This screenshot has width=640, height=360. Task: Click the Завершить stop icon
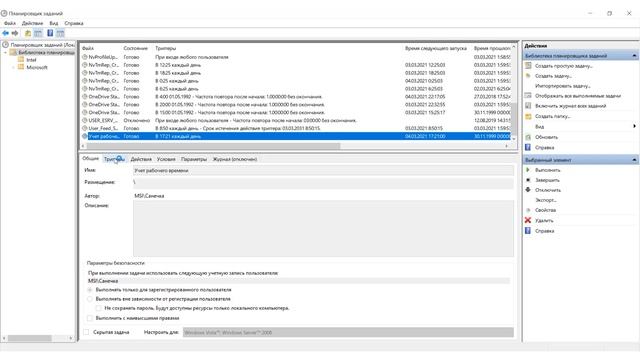tap(528, 180)
